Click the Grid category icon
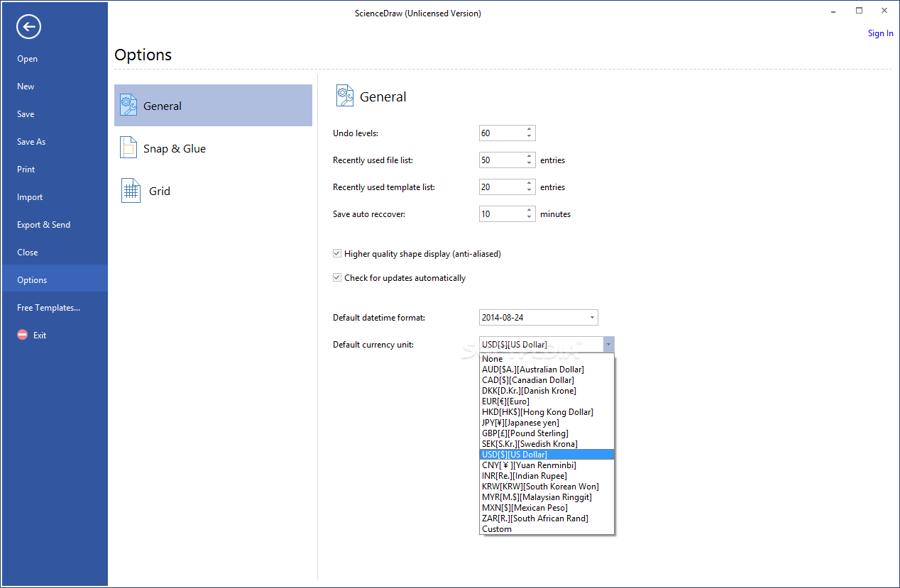 click(x=131, y=191)
